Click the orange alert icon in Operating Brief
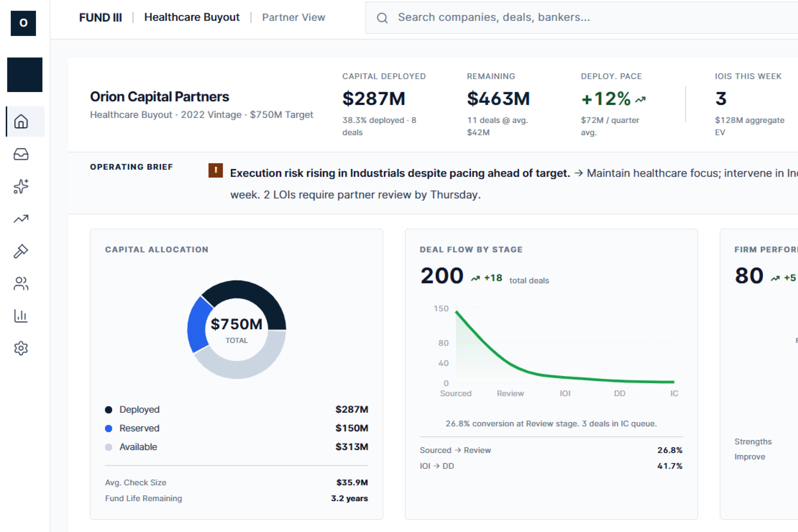This screenshot has width=798, height=532. (215, 170)
